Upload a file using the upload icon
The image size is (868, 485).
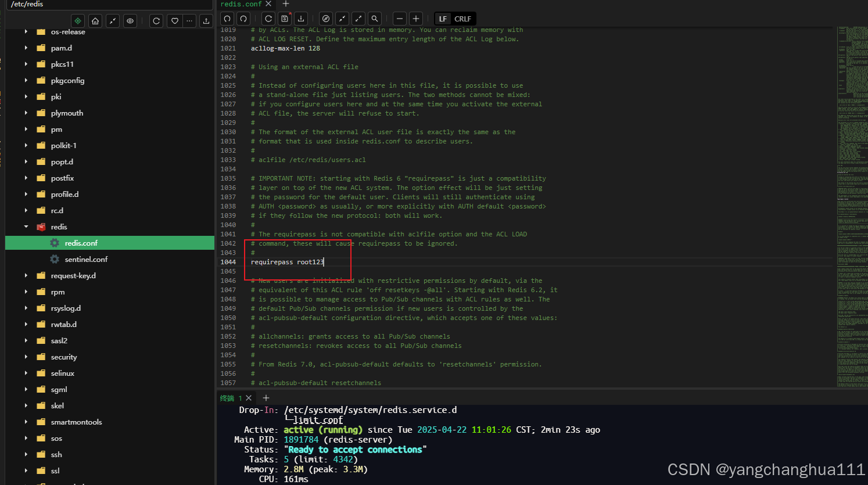(x=206, y=20)
